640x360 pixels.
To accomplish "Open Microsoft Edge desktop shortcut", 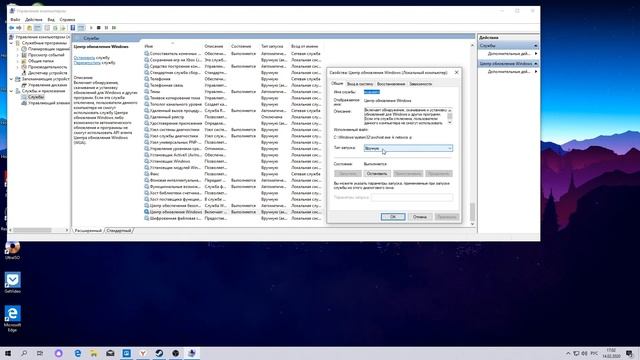I will [13, 318].
